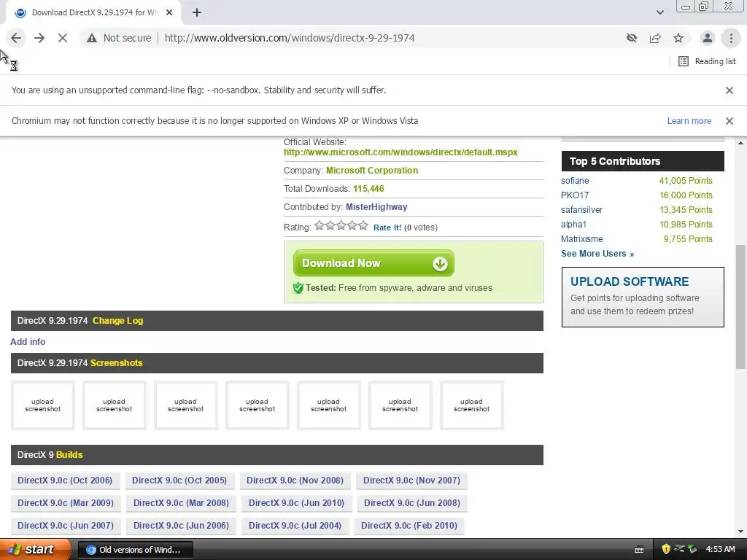747x560 pixels.
Task: Close the Download DirectX tab
Action: (x=169, y=13)
